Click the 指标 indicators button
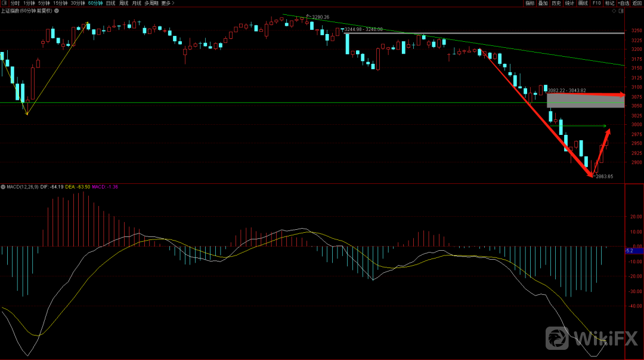 click(530, 3)
